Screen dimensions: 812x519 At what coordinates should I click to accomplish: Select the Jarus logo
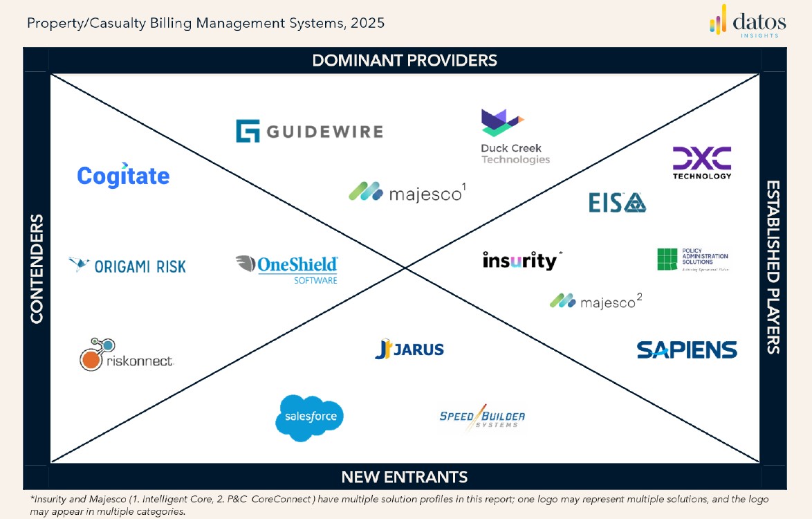click(409, 349)
